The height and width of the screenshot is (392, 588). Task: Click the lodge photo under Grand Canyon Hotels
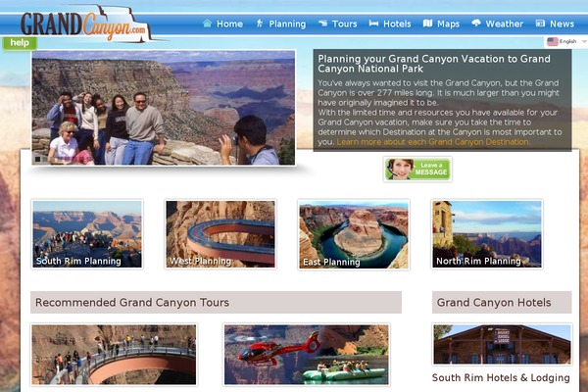pos(502,344)
